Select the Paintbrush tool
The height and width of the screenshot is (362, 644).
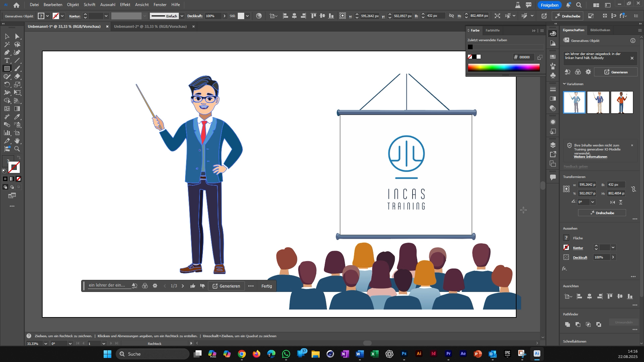[x=17, y=68]
